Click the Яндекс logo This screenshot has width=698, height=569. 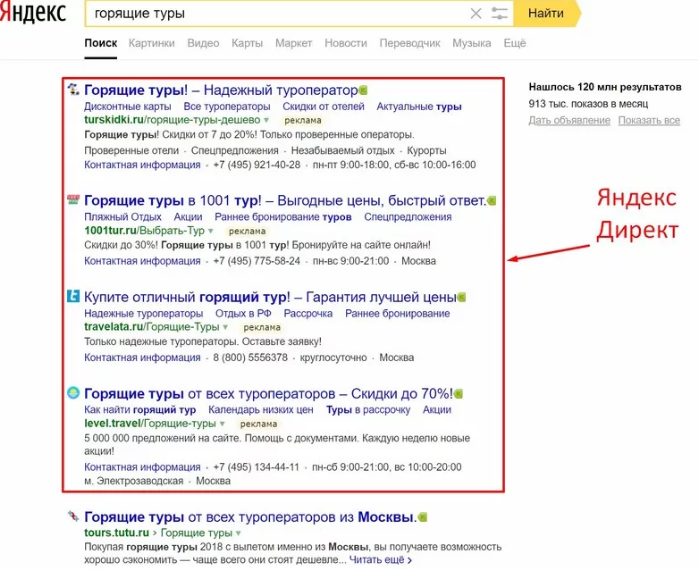coord(33,13)
